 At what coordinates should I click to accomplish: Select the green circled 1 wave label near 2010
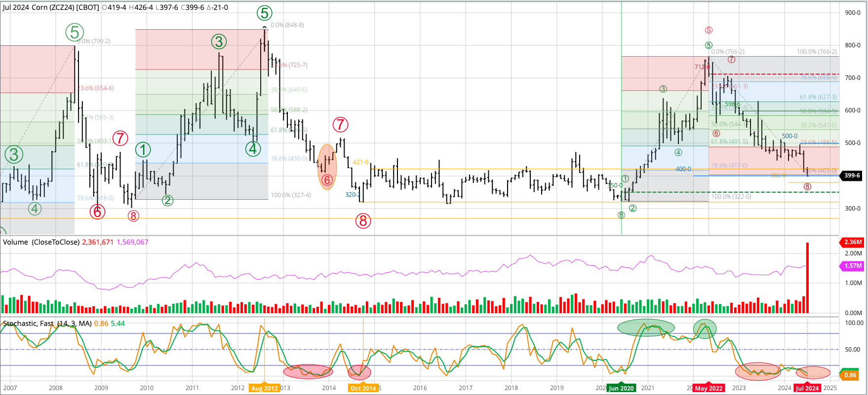click(x=143, y=150)
